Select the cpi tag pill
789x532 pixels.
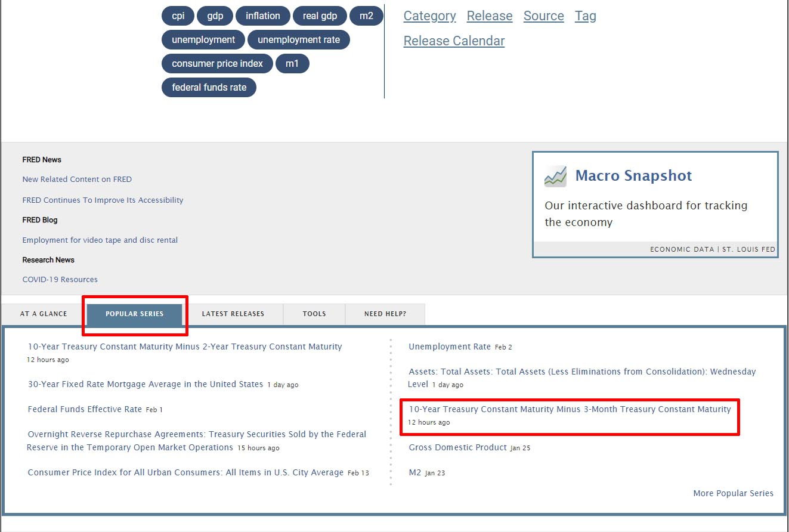[178, 16]
